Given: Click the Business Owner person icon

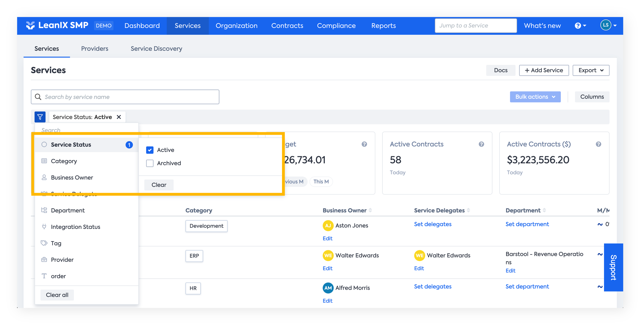Looking at the screenshot, I should tap(44, 177).
